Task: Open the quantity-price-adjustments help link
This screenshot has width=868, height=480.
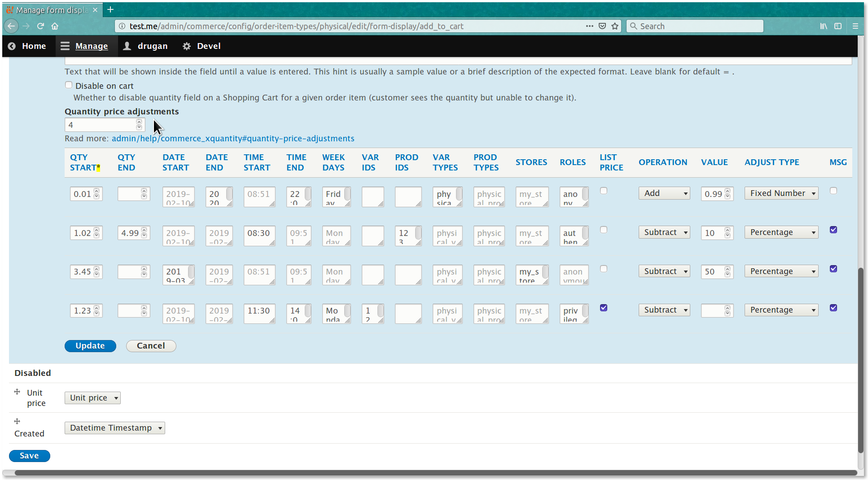Action: tap(233, 139)
